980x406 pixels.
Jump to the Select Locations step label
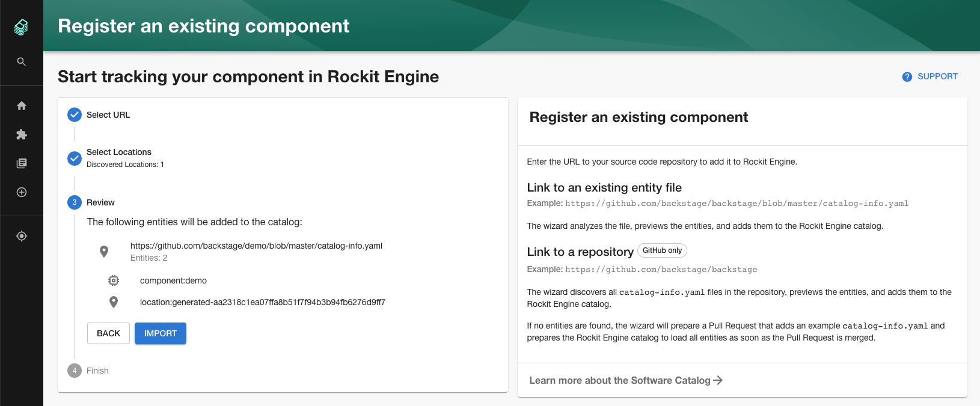119,152
